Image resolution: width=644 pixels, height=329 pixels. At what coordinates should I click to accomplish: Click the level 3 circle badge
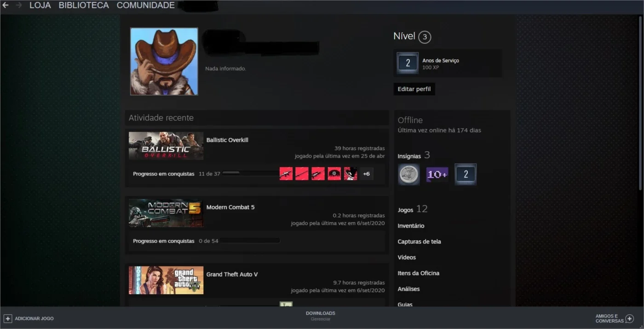point(425,37)
